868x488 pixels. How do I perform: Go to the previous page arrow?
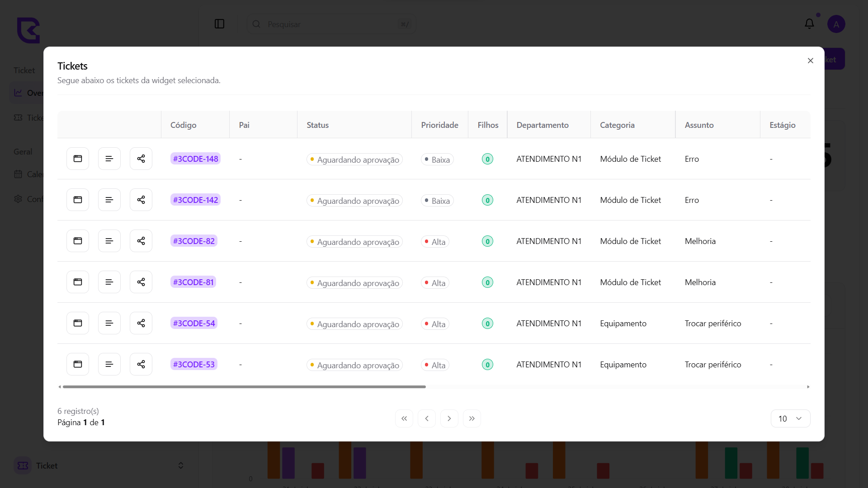(x=426, y=418)
